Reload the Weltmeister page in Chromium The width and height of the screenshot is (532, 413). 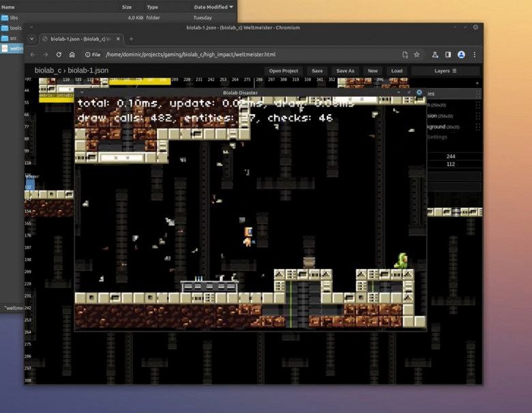click(59, 55)
